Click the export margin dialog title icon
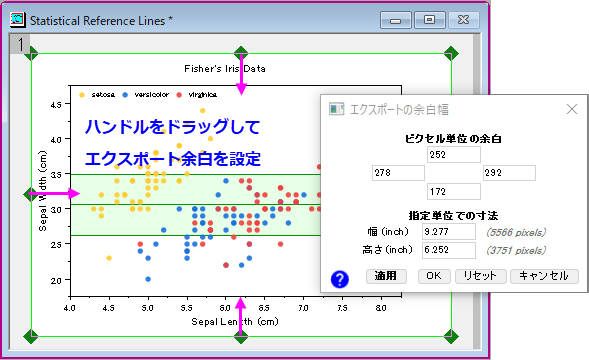 (x=336, y=109)
